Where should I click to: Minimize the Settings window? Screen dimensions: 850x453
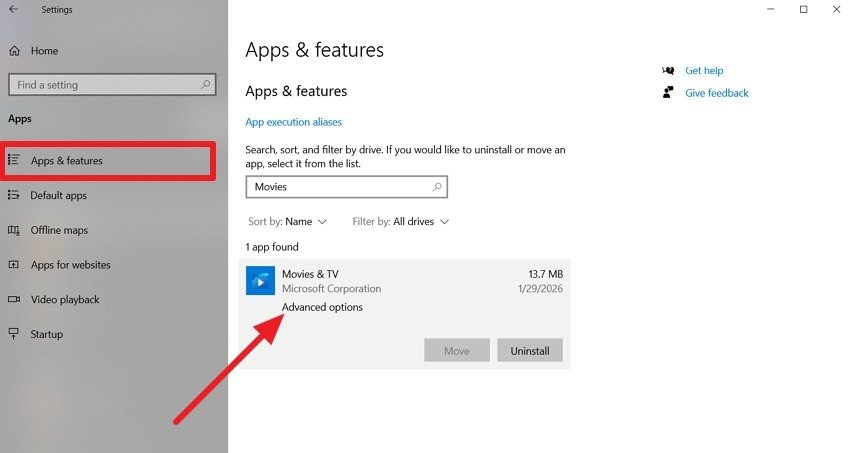click(770, 9)
